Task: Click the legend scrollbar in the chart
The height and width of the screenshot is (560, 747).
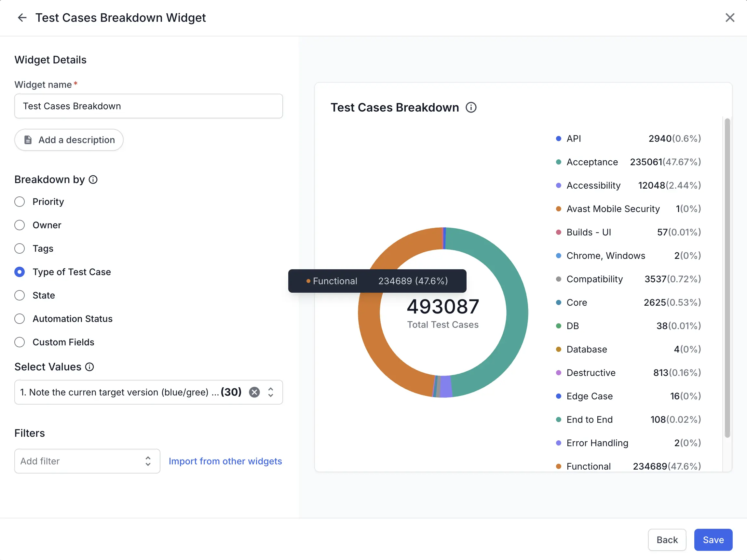Action: coord(727,278)
